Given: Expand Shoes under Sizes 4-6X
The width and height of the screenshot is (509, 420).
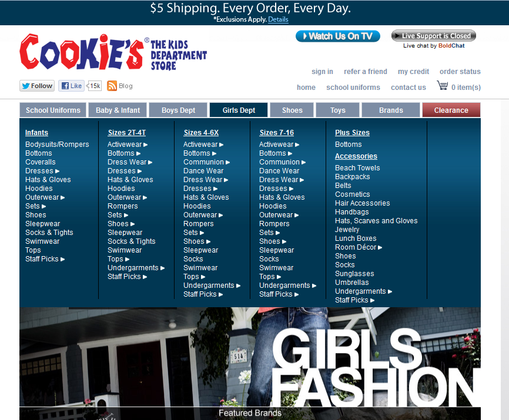Looking at the screenshot, I should click(197, 241).
